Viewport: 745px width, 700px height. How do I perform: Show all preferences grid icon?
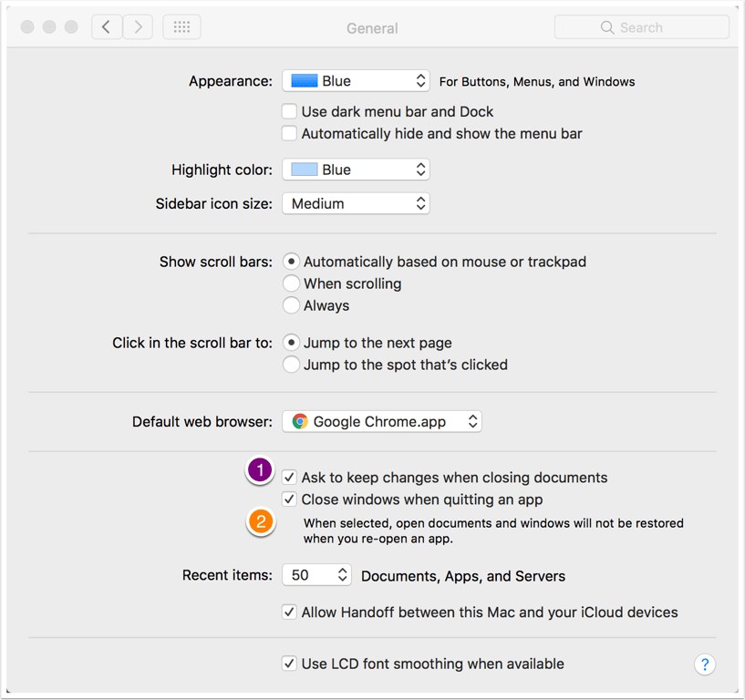point(181,27)
